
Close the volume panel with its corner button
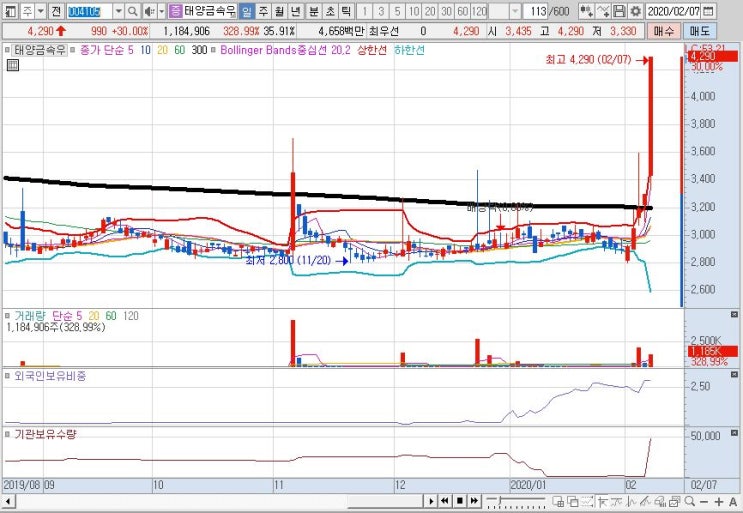(x=734, y=315)
